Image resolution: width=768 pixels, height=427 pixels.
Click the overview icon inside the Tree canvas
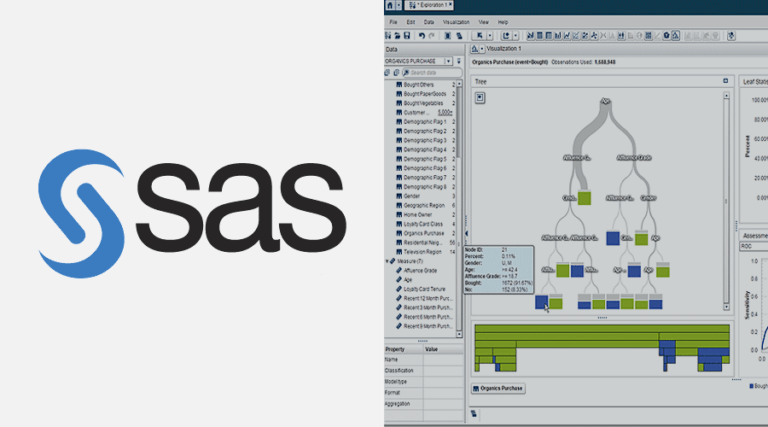(x=480, y=97)
